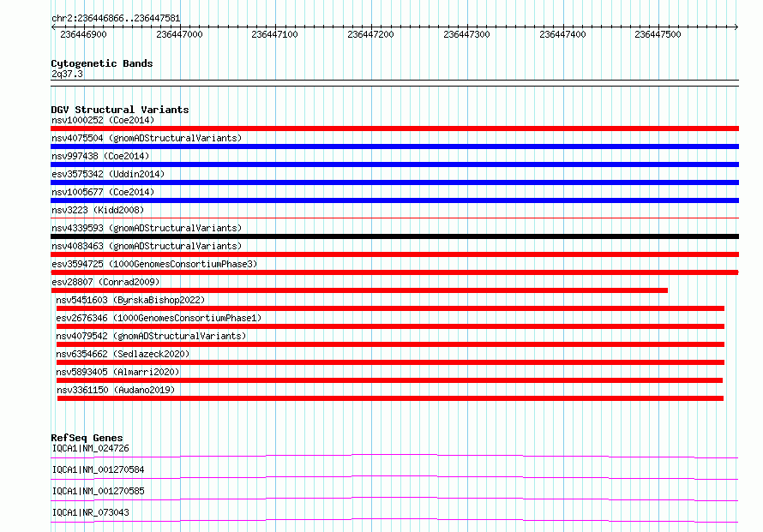The width and height of the screenshot is (763, 532).
Task: Click the nsv3223 (Kidd2008) variant label
Action: click(x=98, y=210)
